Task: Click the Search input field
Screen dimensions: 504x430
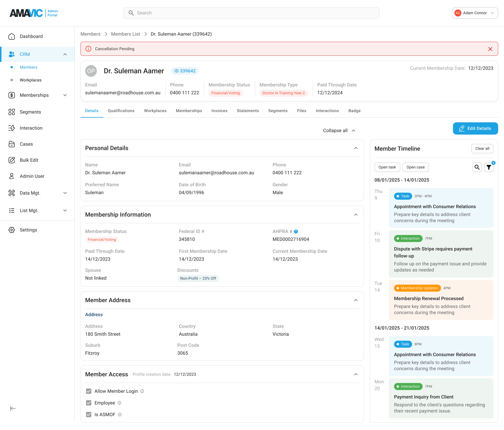Action: [251, 13]
